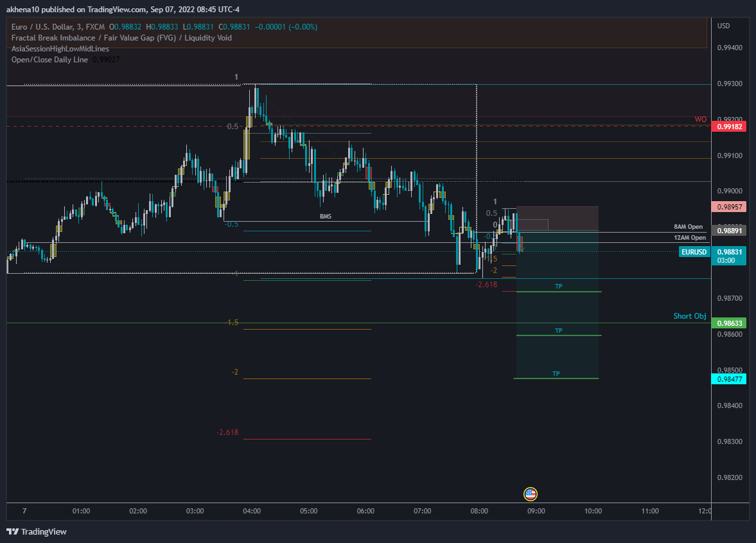
Task: Click the TradingView logo at the bottom
Action: coord(37,531)
